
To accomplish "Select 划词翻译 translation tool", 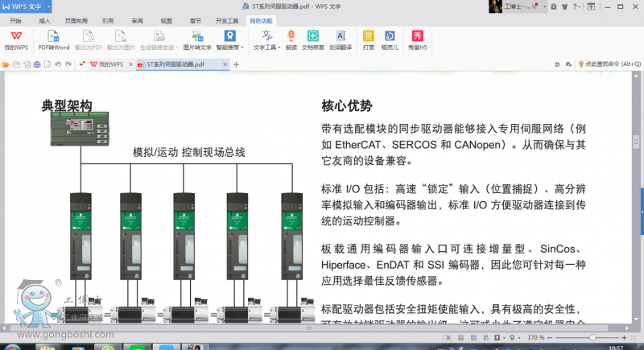I will coord(341,40).
